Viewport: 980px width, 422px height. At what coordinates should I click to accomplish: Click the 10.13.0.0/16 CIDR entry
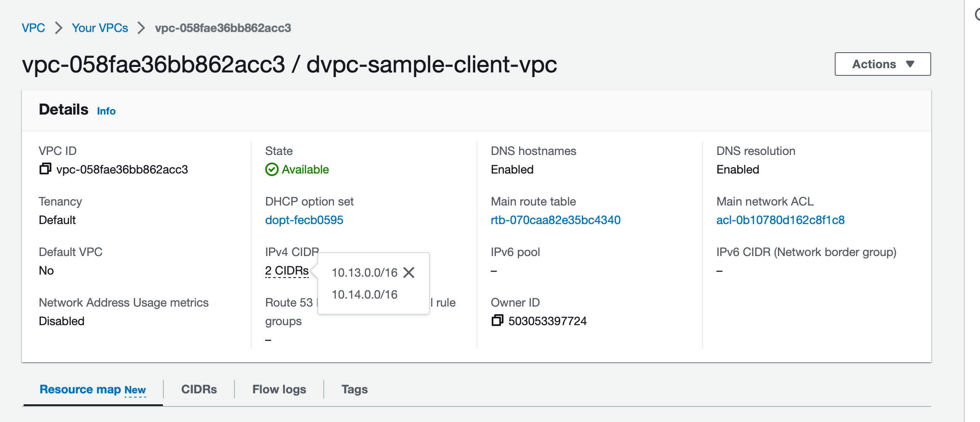pyautogui.click(x=364, y=273)
